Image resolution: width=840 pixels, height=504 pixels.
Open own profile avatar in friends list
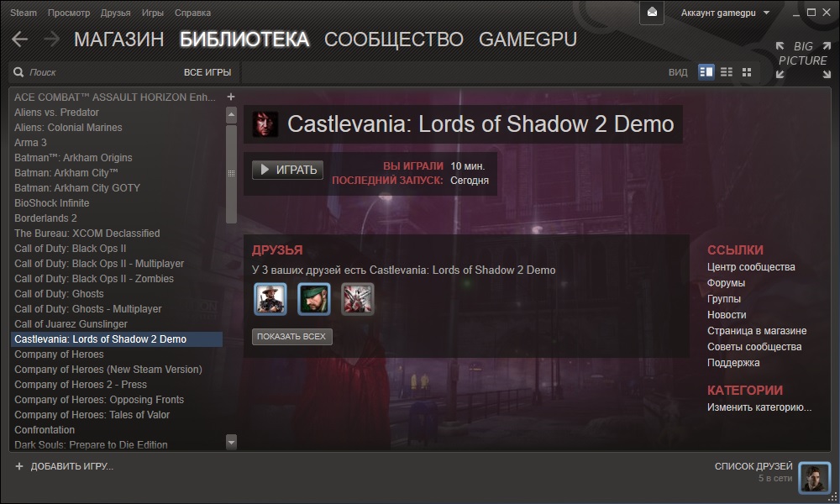point(814,477)
